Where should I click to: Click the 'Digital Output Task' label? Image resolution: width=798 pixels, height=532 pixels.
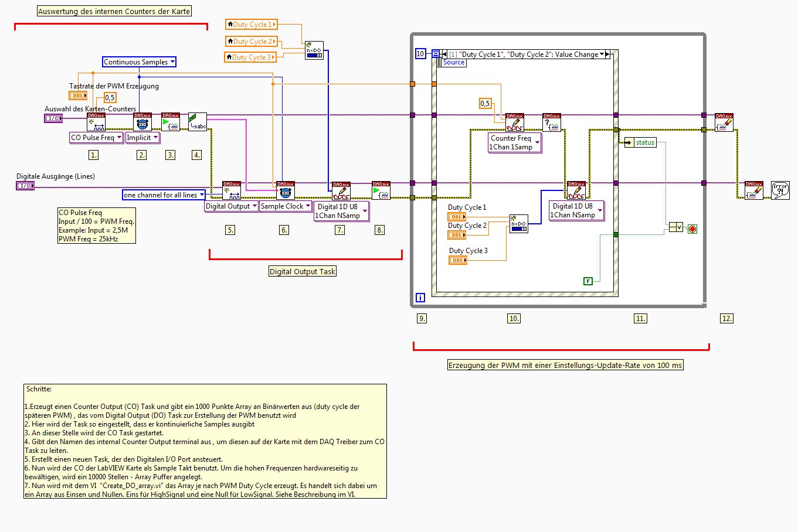coord(303,271)
